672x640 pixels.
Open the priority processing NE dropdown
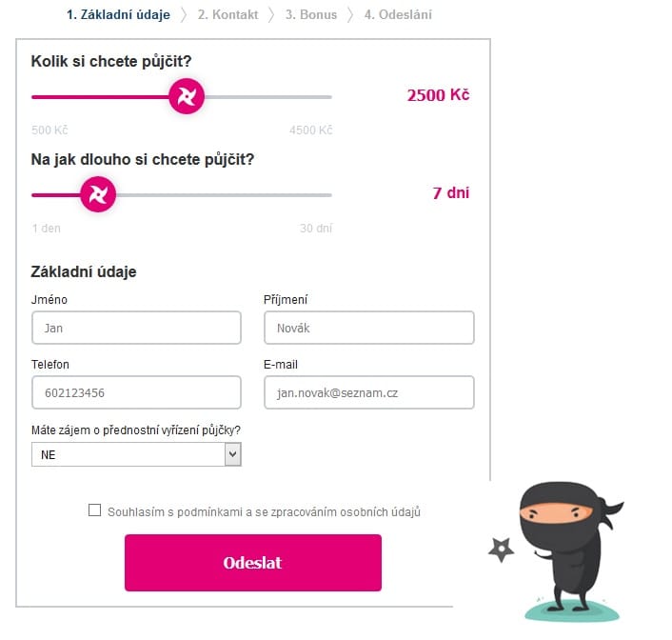(x=136, y=454)
